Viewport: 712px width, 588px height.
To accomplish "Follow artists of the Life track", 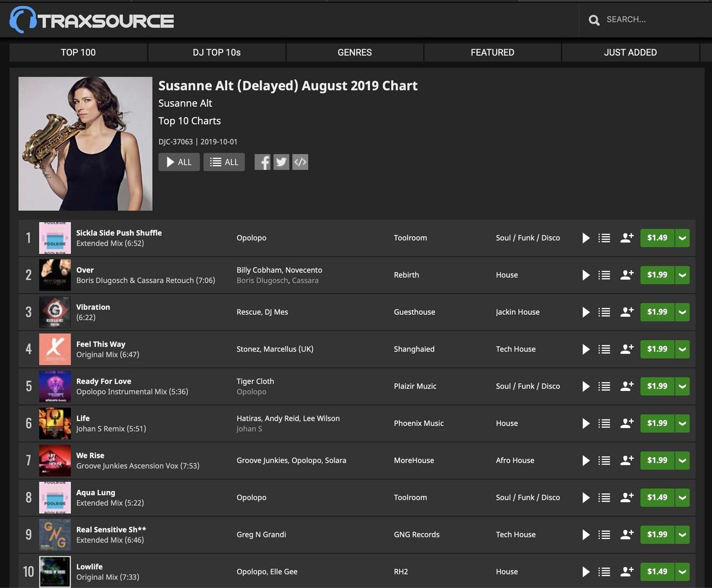I will click(x=627, y=423).
